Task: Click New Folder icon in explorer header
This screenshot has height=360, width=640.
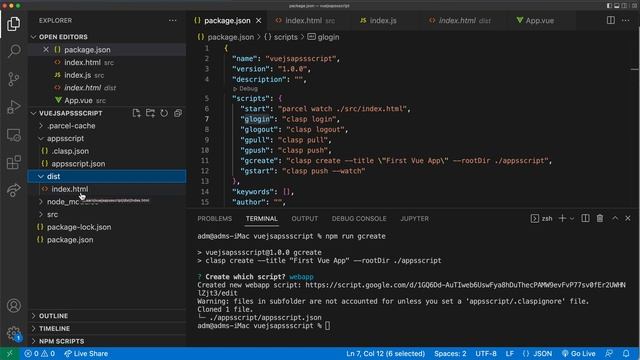Action: pos(150,113)
